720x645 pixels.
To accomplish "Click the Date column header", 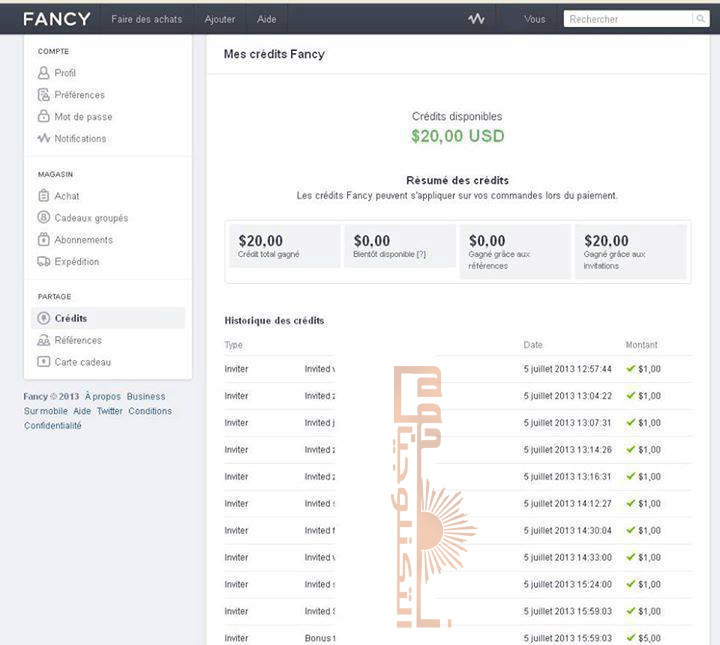I will pyautogui.click(x=533, y=345).
